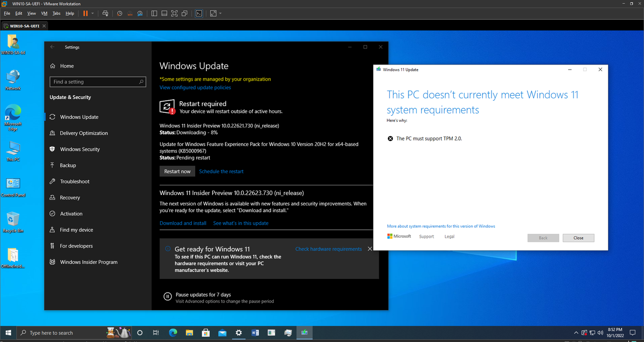
Task: Click Support link in Windows 11 Update
Action: [x=427, y=237]
